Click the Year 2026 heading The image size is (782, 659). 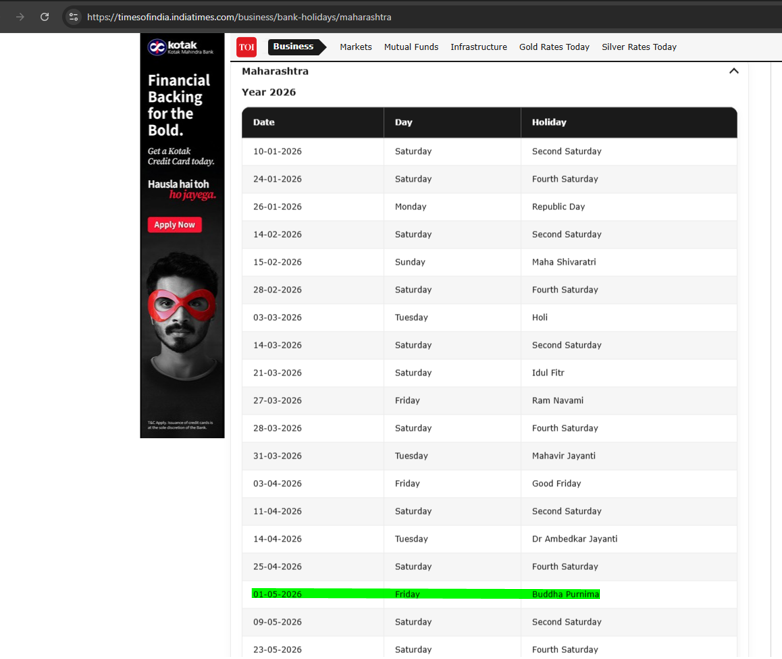268,92
